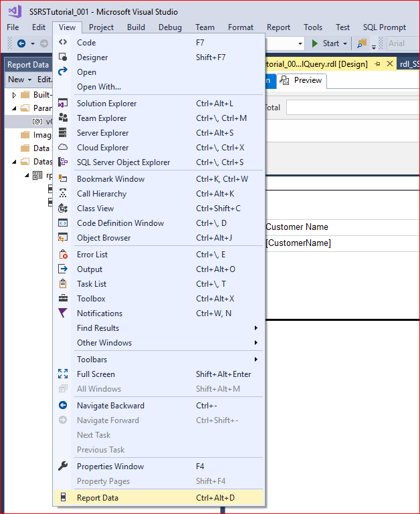Collapse the dataset node under Datasets
Image resolution: width=420 pixels, height=514 pixels.
[27, 175]
